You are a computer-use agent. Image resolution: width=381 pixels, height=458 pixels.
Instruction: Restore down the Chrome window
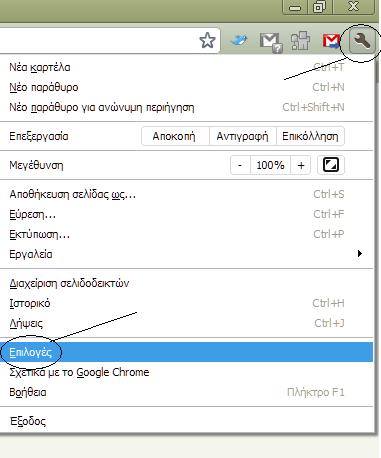click(x=320, y=7)
